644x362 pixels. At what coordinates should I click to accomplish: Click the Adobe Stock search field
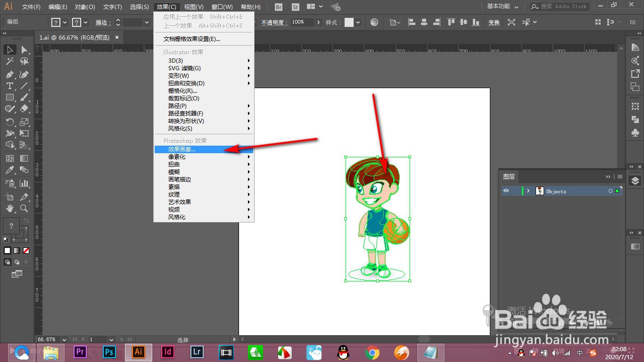(560, 7)
